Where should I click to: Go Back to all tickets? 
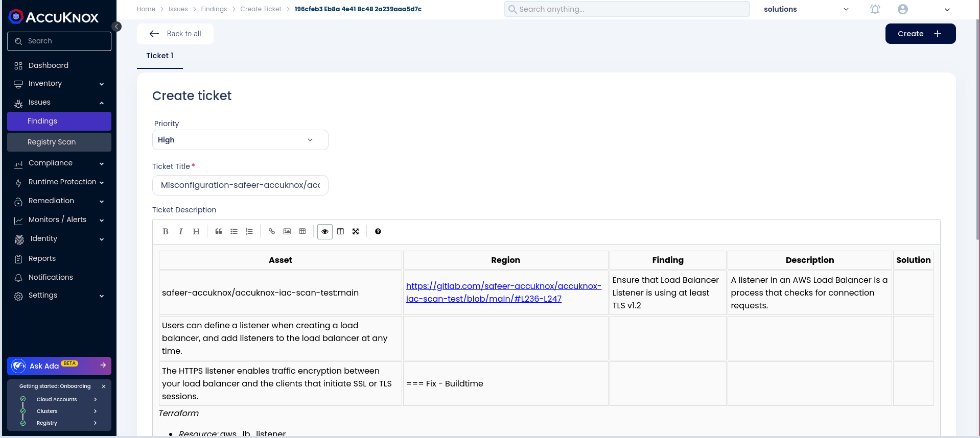coord(175,34)
